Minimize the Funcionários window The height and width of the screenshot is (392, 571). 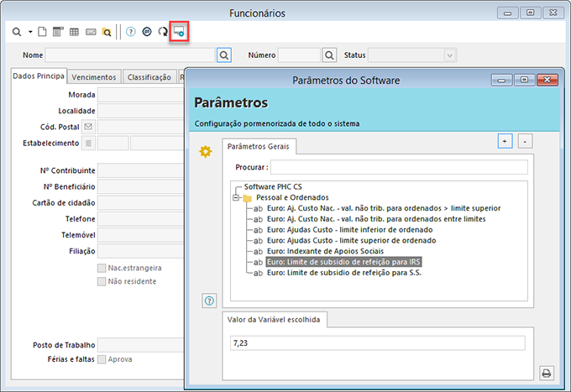click(x=508, y=13)
